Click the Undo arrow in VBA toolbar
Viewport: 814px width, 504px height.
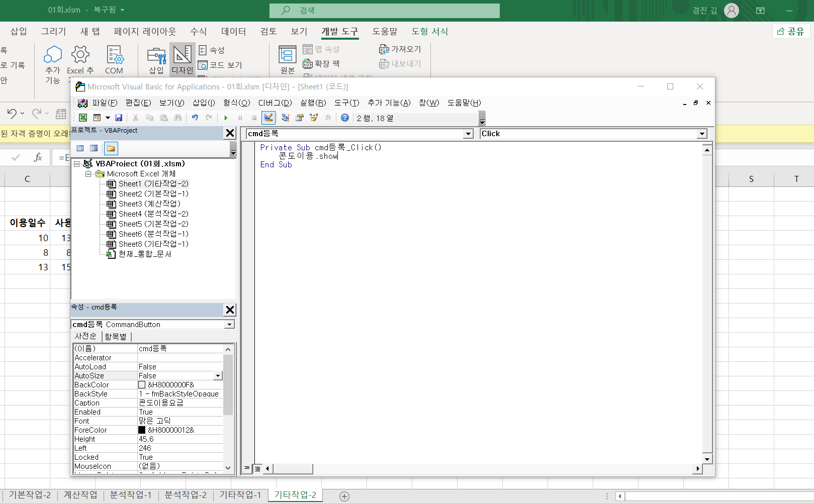point(195,118)
